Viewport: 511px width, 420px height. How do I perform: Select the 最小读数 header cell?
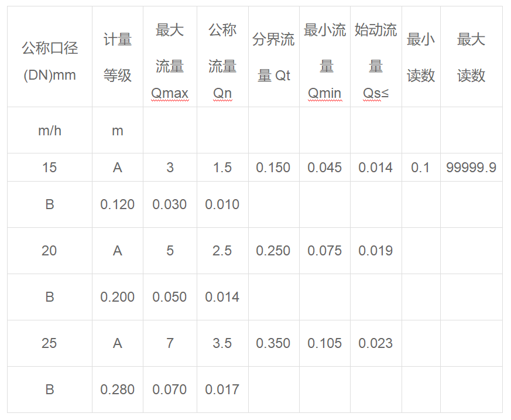click(421, 57)
